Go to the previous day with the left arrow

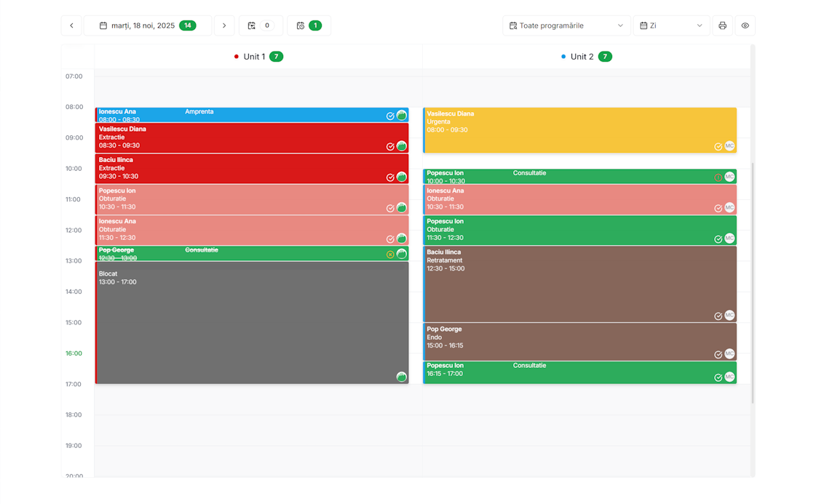pos(71,25)
